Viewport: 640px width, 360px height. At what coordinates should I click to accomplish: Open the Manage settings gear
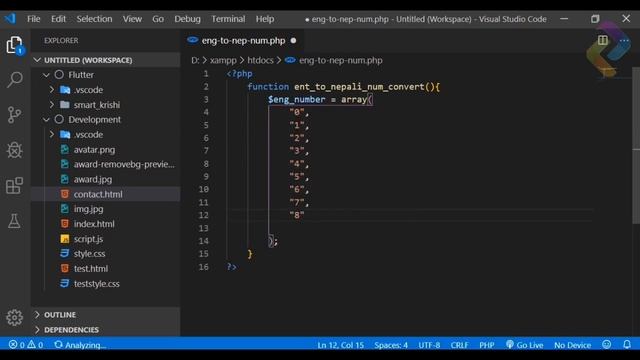click(x=15, y=317)
